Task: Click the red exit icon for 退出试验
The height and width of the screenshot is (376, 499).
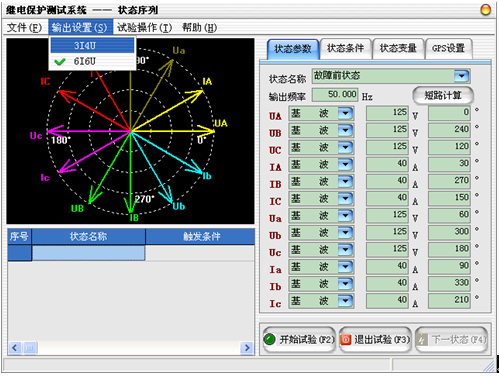Action: pyautogui.click(x=346, y=340)
